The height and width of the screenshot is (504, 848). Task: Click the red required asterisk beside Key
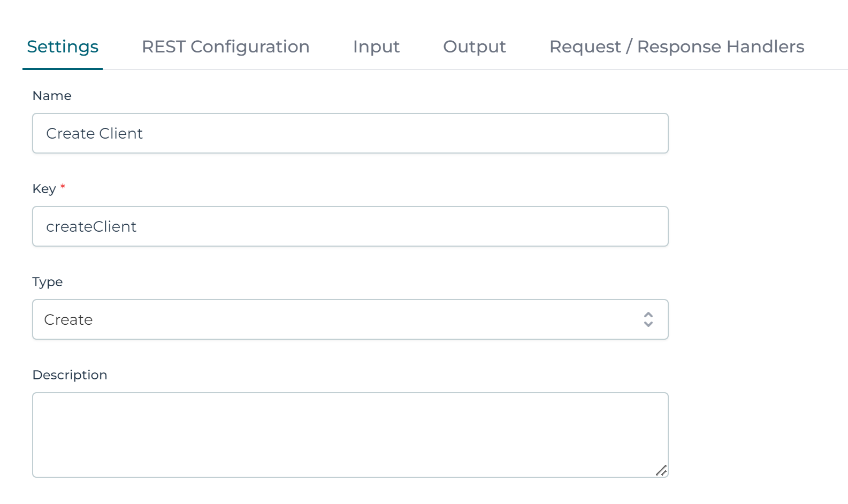click(x=63, y=187)
